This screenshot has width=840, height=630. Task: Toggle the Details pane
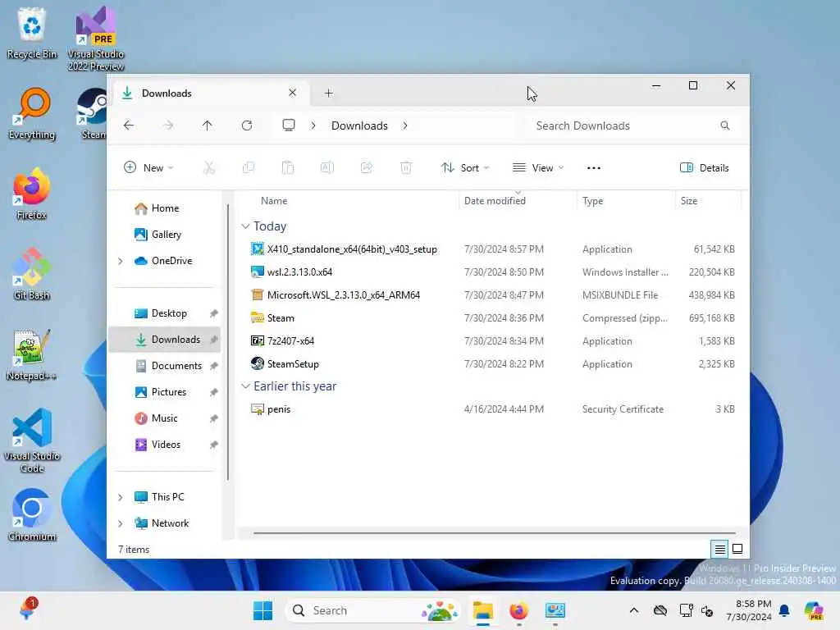[x=704, y=167]
